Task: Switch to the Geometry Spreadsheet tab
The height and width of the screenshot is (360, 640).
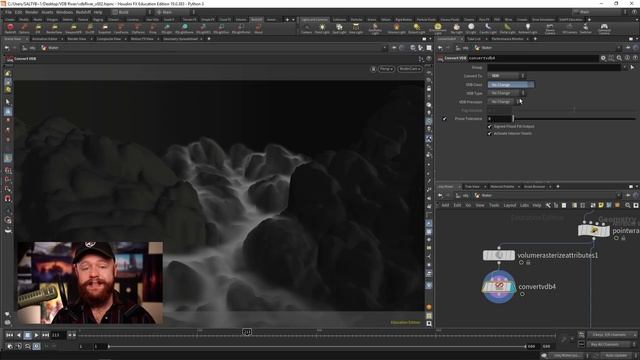Action: pyautogui.click(x=180, y=39)
